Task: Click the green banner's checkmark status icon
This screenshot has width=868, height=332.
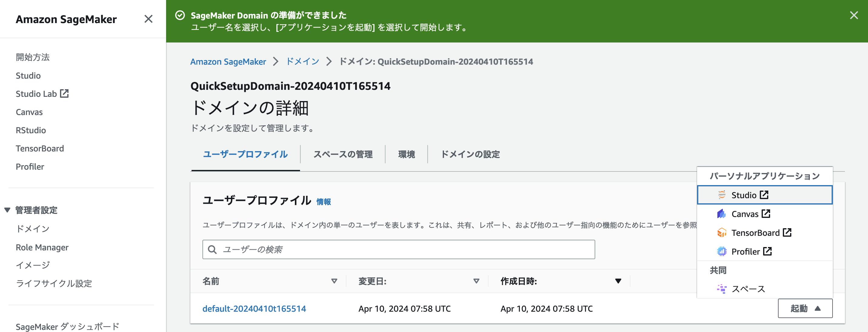Action: (180, 15)
